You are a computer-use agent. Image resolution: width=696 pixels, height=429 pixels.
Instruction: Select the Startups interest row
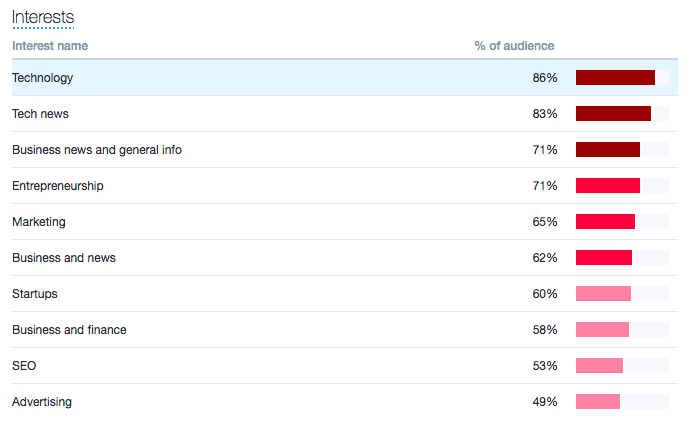point(345,294)
